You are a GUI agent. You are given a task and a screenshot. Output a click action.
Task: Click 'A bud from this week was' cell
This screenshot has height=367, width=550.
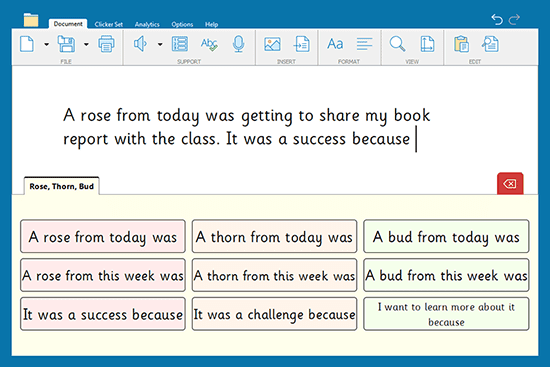(446, 275)
